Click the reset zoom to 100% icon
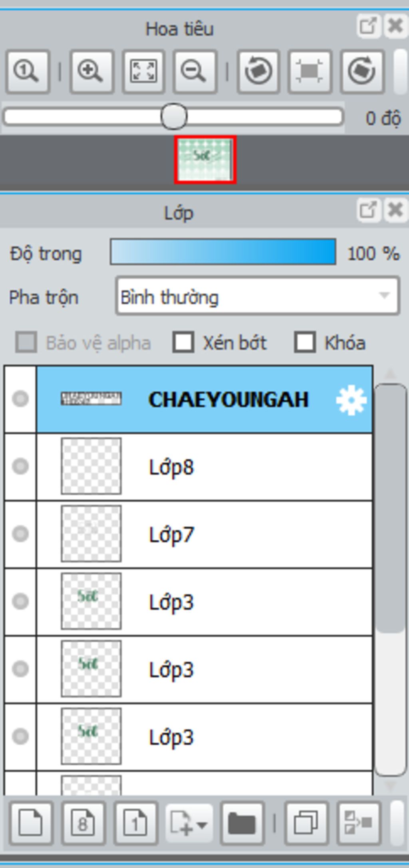This screenshot has height=868, width=409. click(x=27, y=71)
